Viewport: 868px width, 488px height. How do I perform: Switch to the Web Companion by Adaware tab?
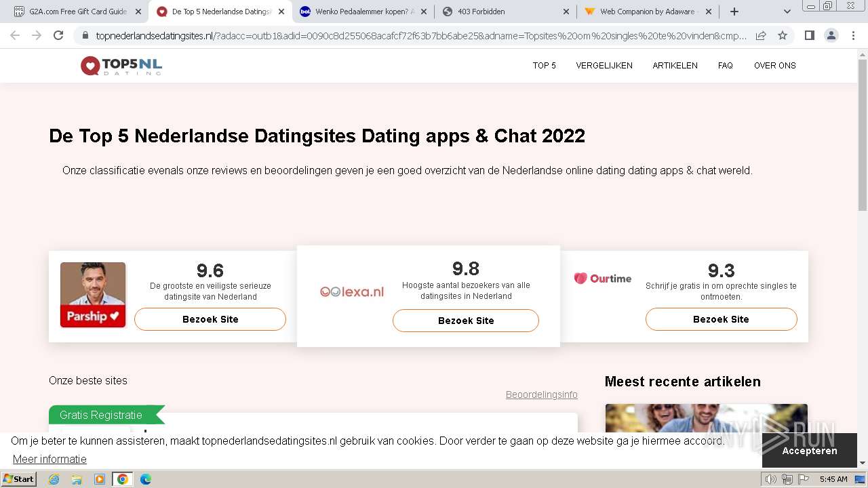click(x=648, y=12)
